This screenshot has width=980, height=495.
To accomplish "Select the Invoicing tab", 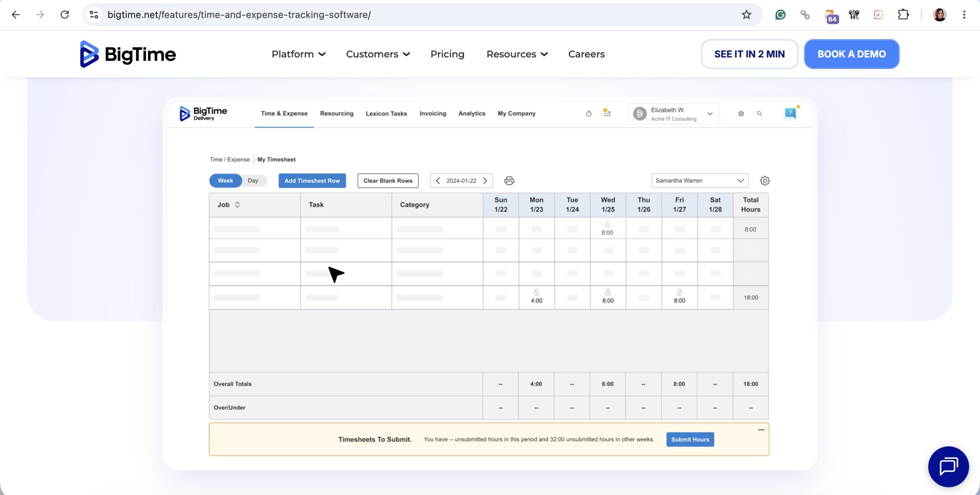I will [x=433, y=114].
